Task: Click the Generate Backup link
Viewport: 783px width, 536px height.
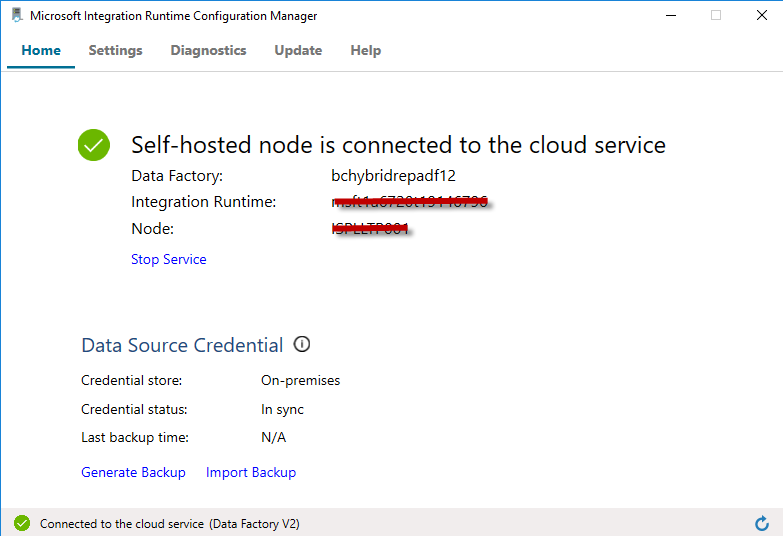Action: (133, 472)
